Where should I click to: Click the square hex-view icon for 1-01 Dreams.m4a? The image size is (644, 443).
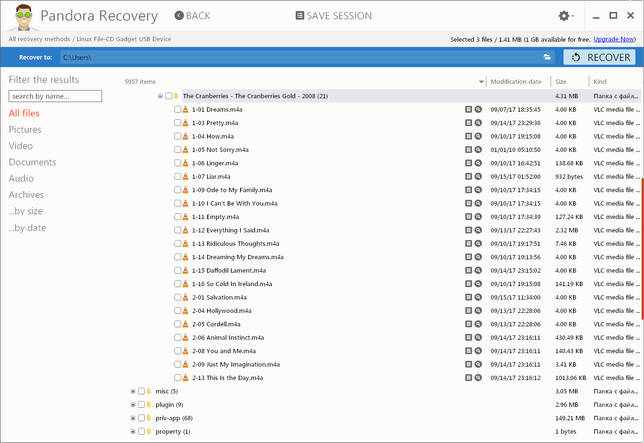click(x=468, y=109)
